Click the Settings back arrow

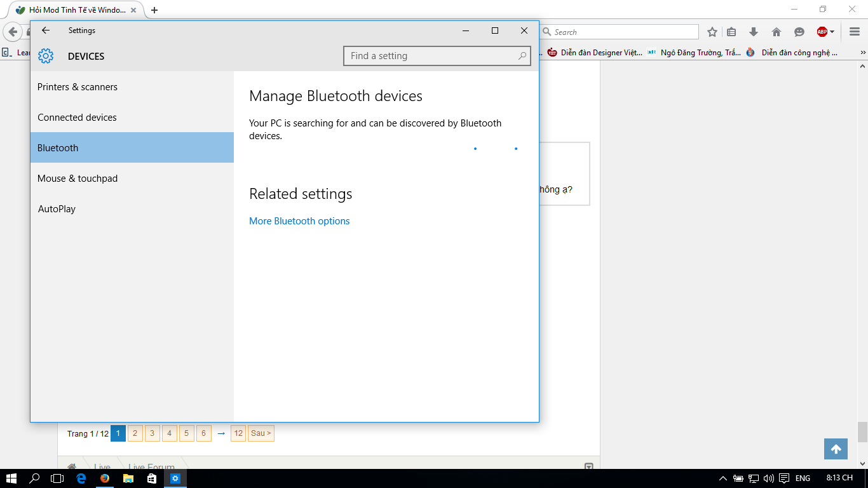(x=46, y=30)
